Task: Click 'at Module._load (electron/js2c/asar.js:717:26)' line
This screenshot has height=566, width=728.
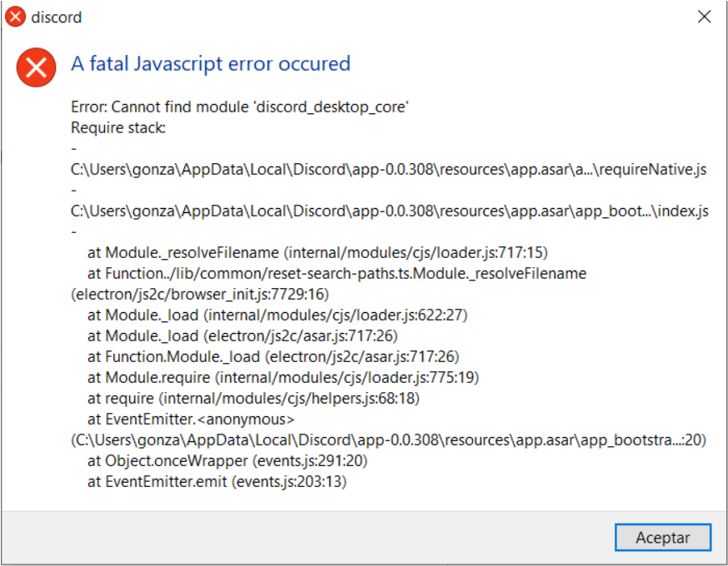Action: (242, 336)
